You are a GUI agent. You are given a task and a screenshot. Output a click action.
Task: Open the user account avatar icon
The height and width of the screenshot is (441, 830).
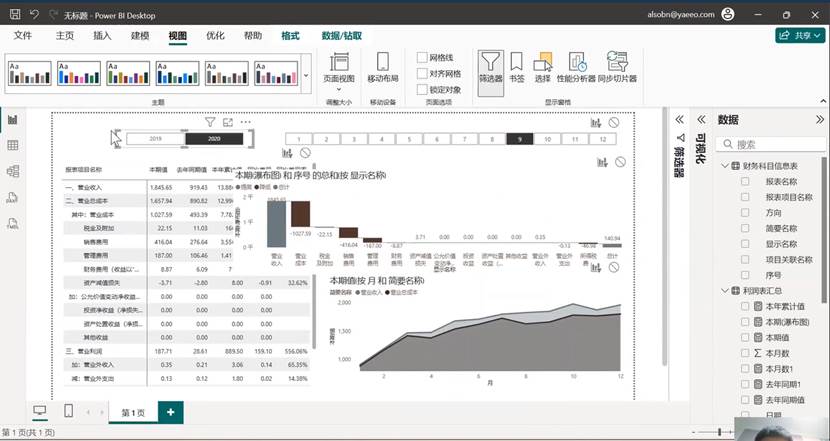(x=728, y=15)
